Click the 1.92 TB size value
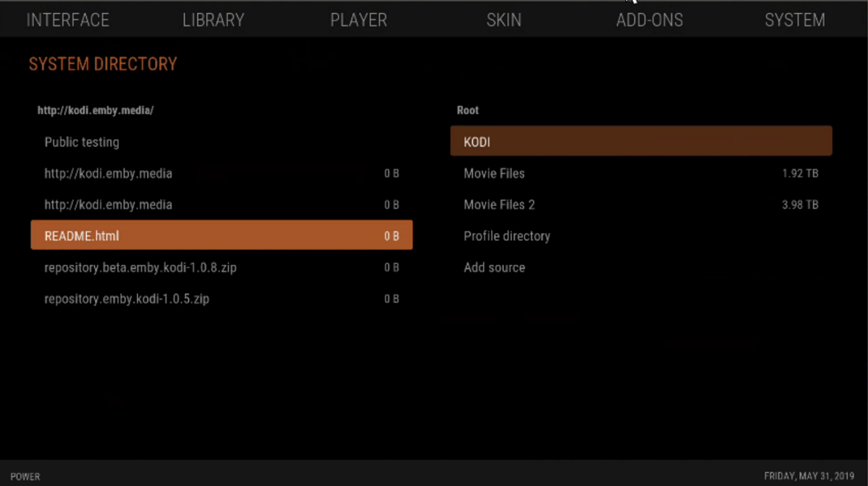Image resolution: width=868 pixels, height=486 pixels. 800,174
